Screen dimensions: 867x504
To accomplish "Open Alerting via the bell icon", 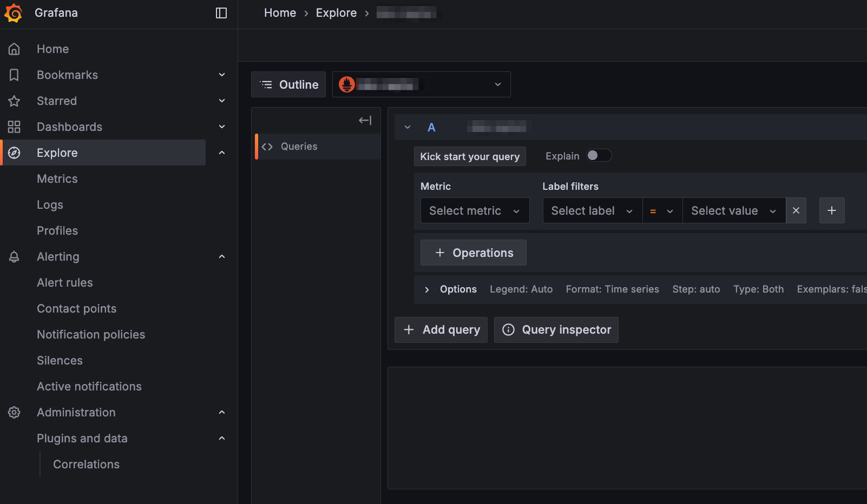I will click(14, 256).
